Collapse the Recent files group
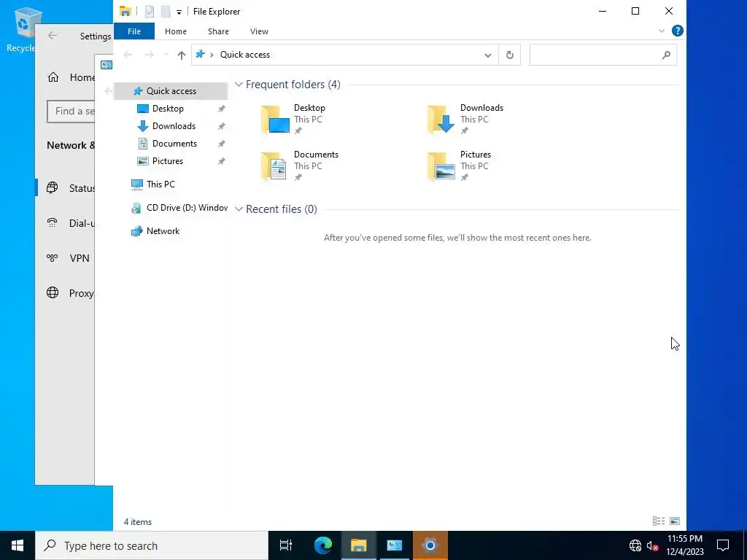The height and width of the screenshot is (560, 747). (239, 209)
